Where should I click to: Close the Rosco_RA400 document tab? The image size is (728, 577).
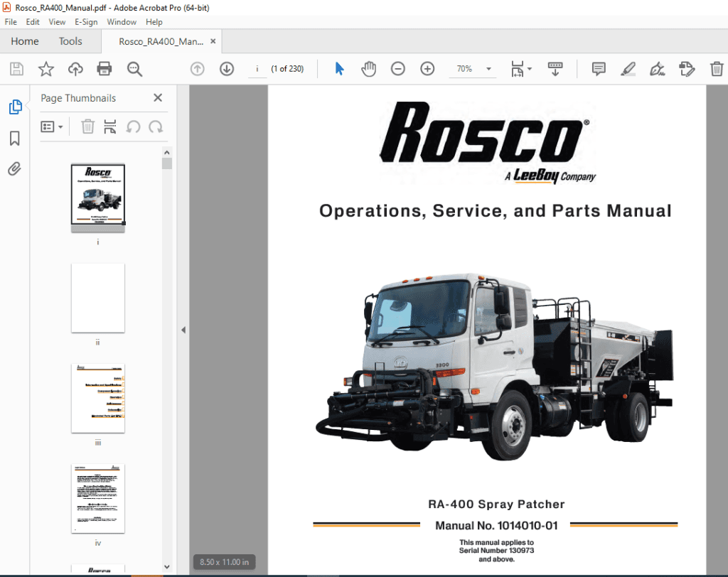[x=213, y=41]
